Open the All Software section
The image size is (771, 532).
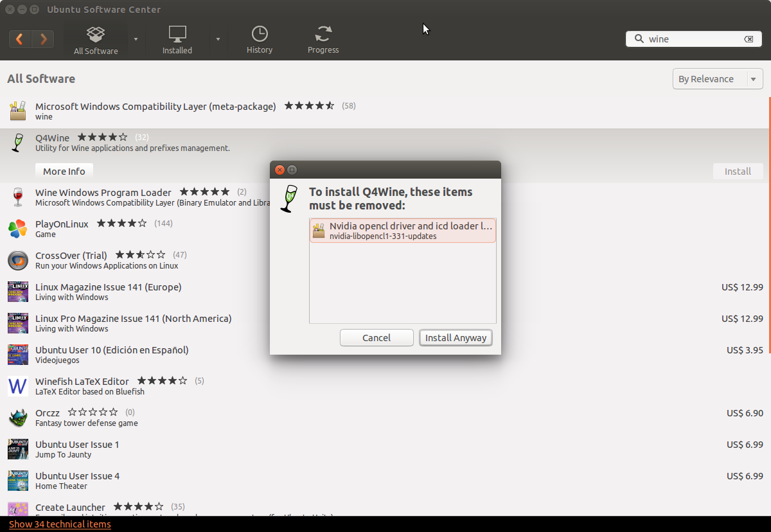(x=96, y=39)
